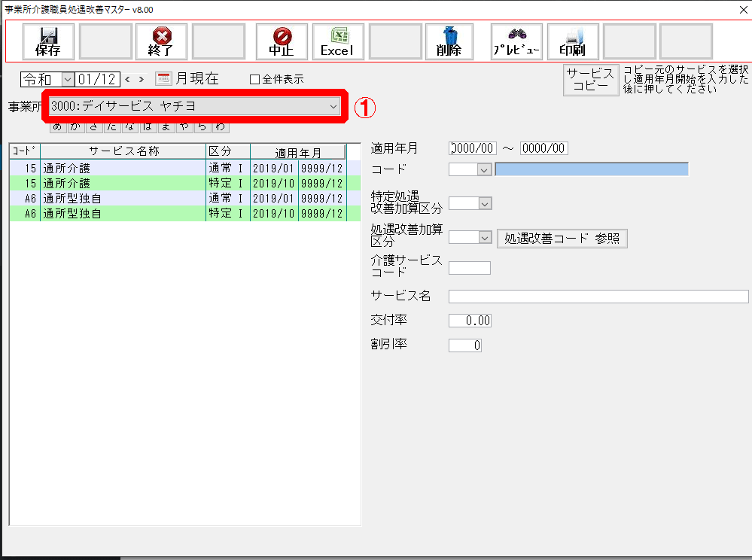Go to previous month with left arrow

(x=128, y=79)
